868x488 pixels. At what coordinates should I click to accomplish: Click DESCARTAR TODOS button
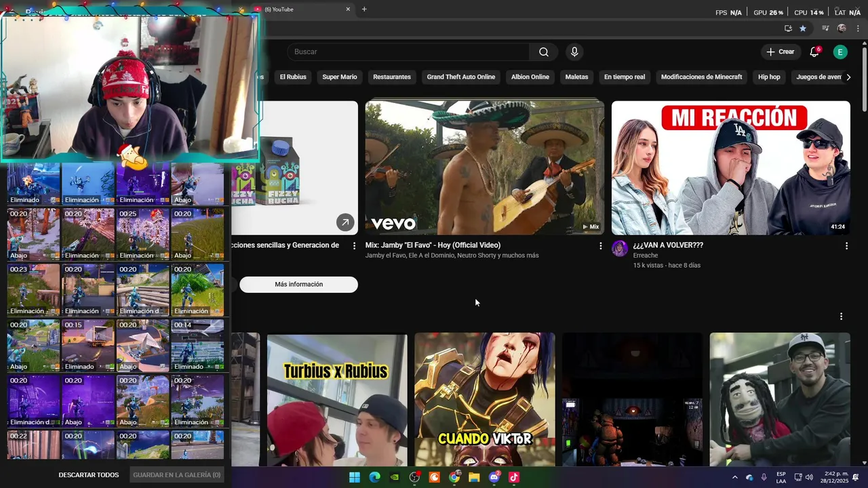[89, 475]
